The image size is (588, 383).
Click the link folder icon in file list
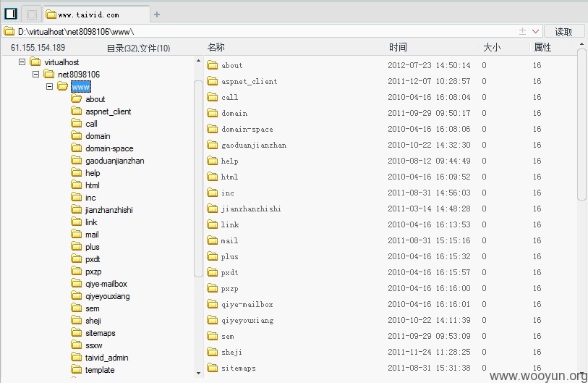[x=212, y=224]
